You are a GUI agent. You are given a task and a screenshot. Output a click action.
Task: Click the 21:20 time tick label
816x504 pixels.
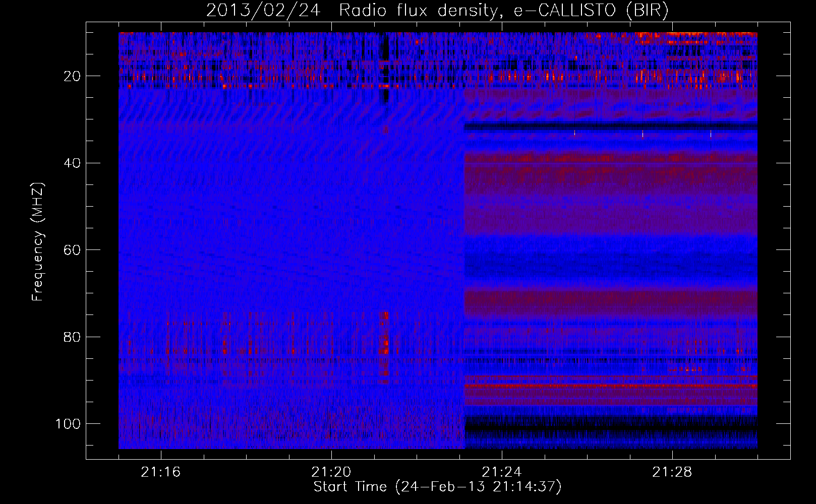331,472
